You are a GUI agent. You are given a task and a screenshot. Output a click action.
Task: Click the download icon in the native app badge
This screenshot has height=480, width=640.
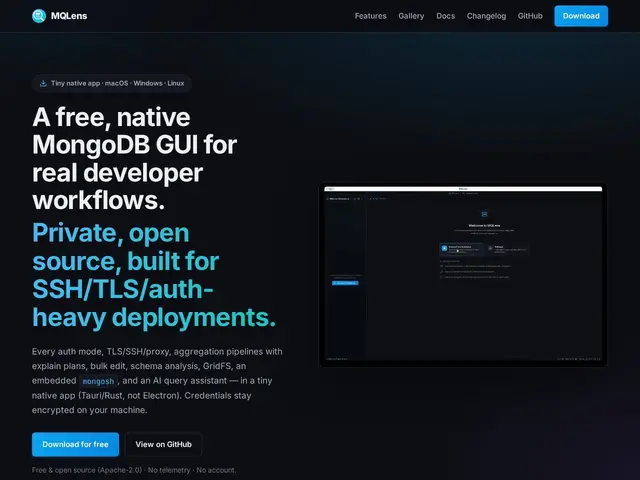tap(43, 83)
